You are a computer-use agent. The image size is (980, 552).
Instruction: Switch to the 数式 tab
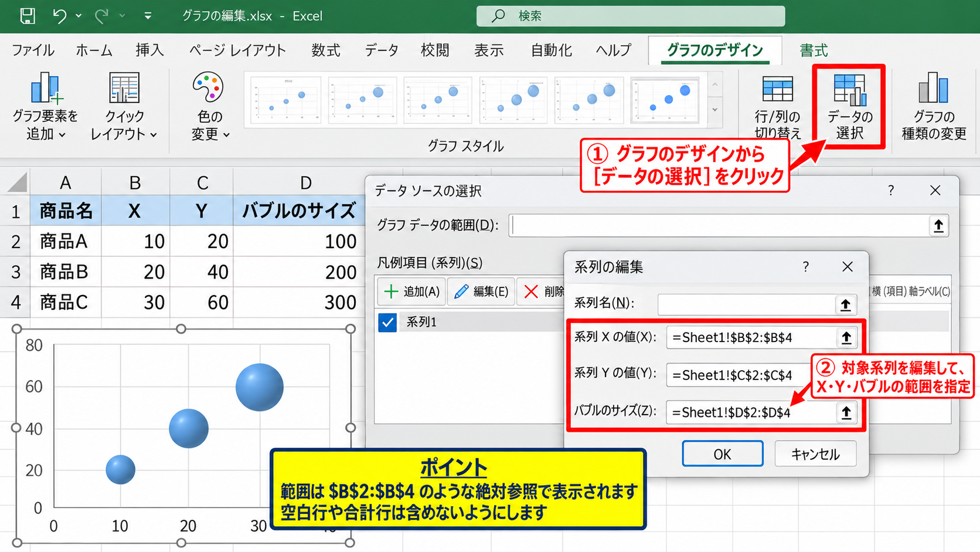(325, 50)
